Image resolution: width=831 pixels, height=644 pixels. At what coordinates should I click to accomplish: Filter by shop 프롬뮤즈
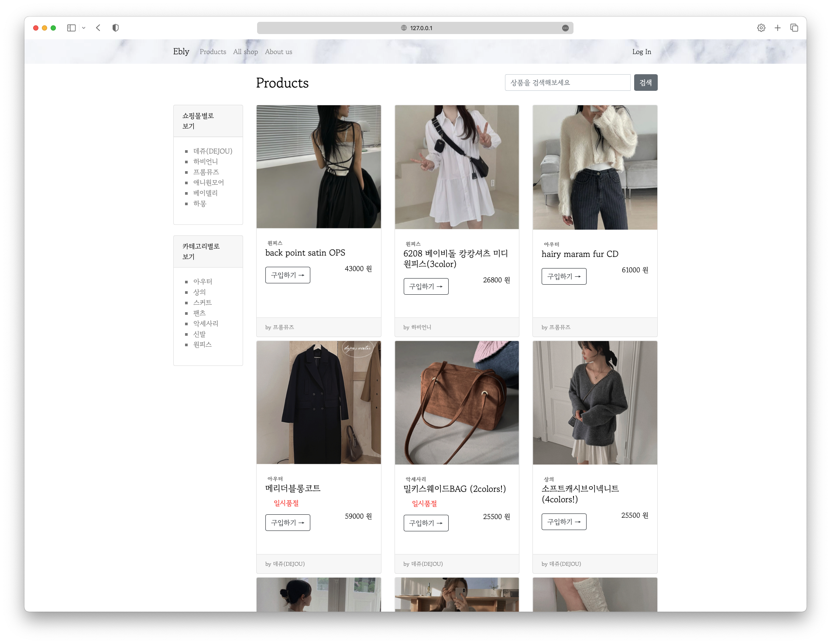click(x=206, y=172)
